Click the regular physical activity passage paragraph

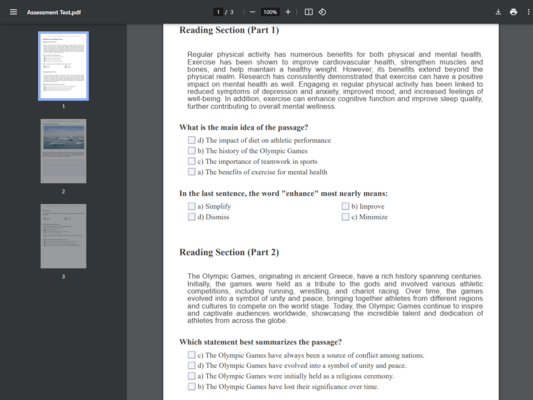tap(335, 81)
